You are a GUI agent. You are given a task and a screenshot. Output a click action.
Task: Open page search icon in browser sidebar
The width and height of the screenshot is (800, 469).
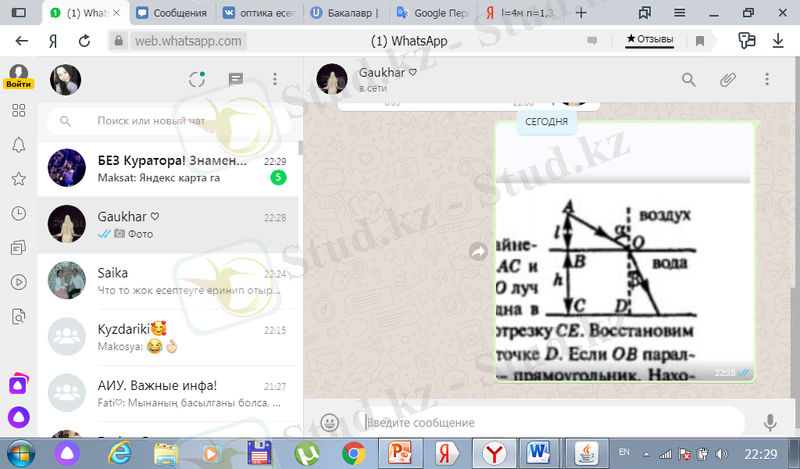coord(18,317)
